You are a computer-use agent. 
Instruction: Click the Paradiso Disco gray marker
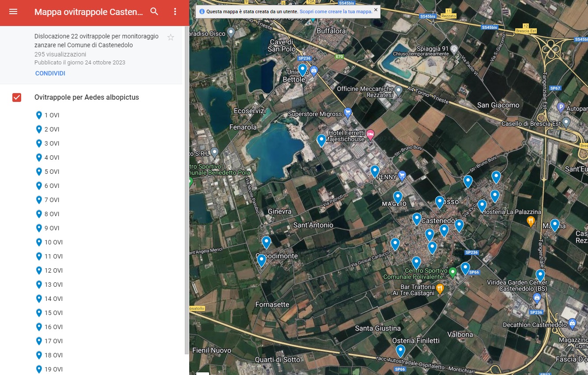click(231, 33)
